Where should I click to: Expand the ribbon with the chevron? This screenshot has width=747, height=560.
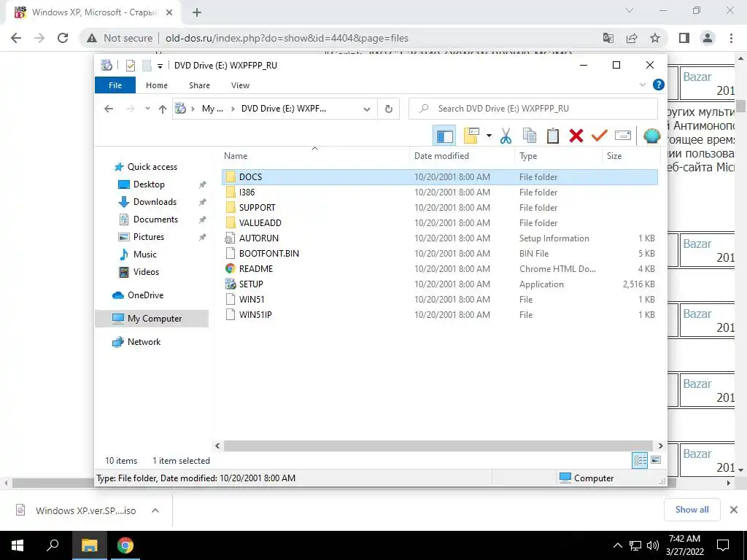tap(642, 85)
